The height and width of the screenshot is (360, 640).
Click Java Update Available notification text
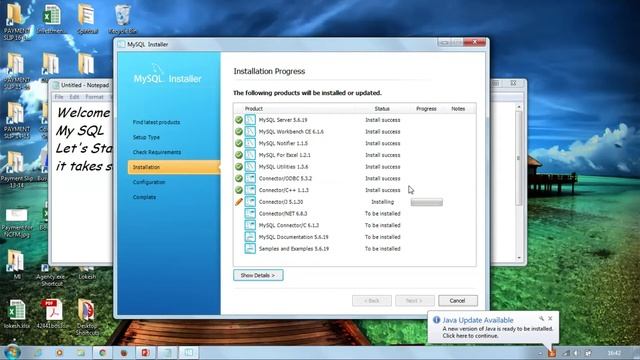click(x=478, y=320)
